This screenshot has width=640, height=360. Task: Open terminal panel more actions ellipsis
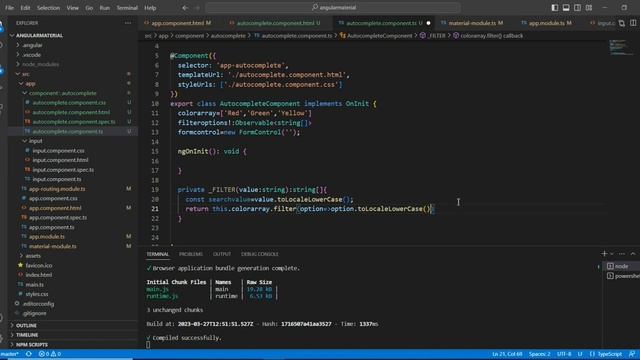point(621,254)
